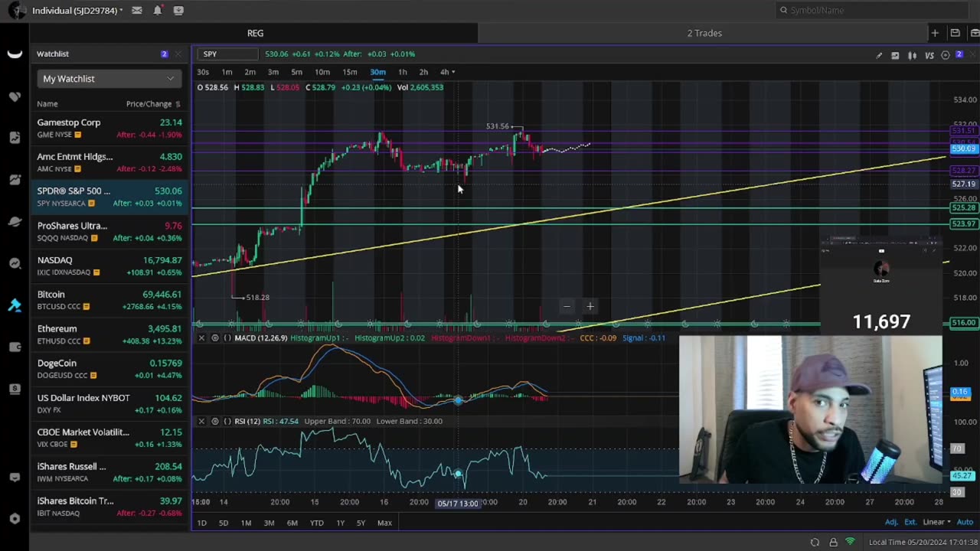This screenshot has height=551, width=980.
Task: Toggle RSI indicator visibility eye
Action: (215, 421)
